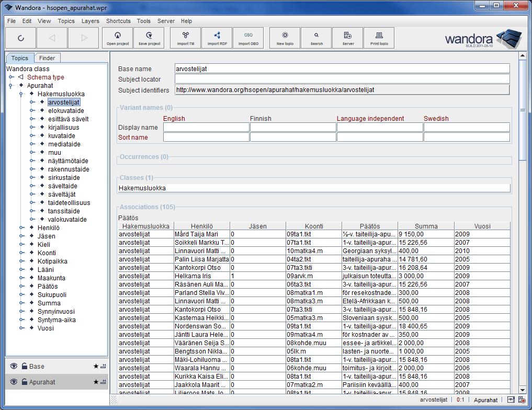
Task: Toggle visibility of the Apurahat layer
Action: coord(14,382)
